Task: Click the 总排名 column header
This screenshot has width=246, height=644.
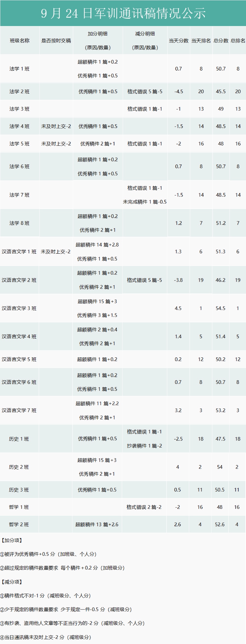Action: (x=238, y=41)
